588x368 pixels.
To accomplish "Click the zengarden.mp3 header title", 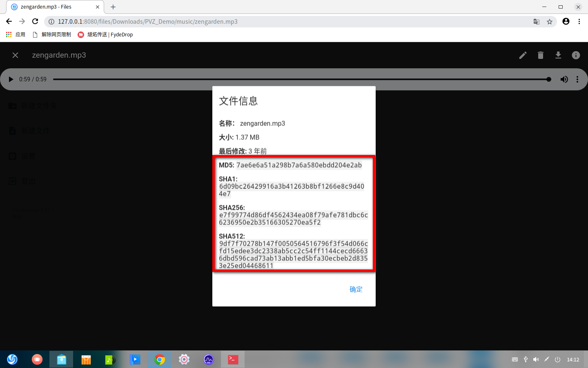I will tap(59, 55).
